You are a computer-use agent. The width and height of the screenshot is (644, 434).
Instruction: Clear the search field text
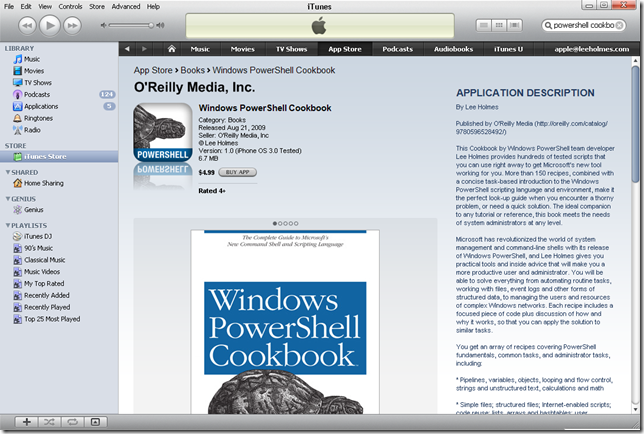[x=619, y=25]
